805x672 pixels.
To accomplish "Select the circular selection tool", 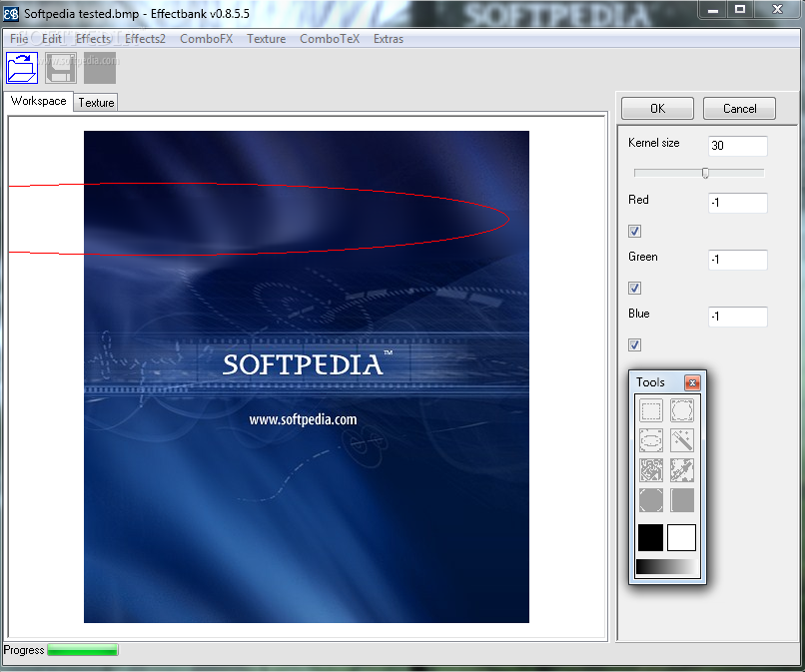I will tap(682, 410).
